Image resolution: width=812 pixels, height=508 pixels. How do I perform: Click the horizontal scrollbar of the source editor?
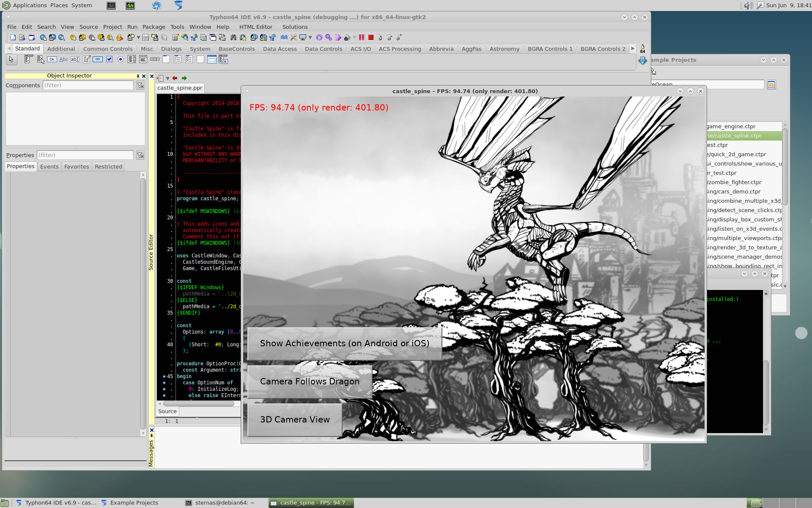(x=199, y=403)
